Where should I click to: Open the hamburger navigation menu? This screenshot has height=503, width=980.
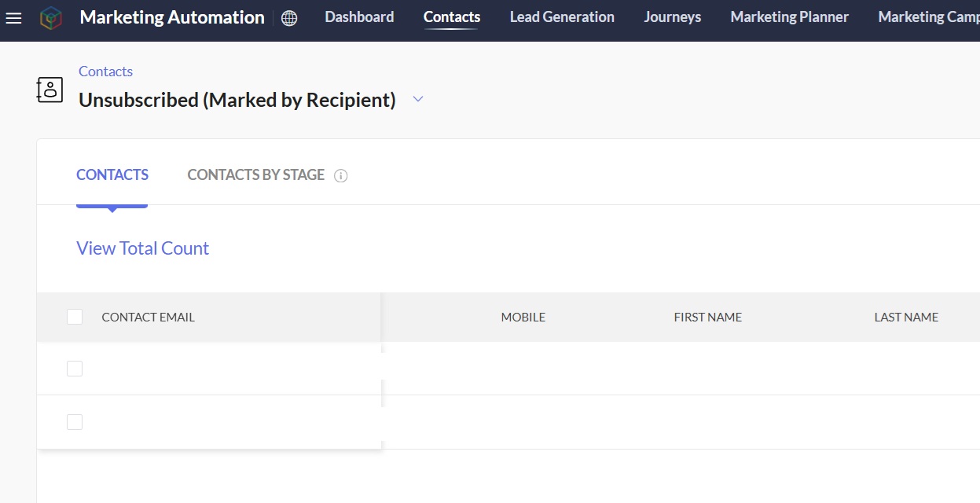(x=13, y=17)
